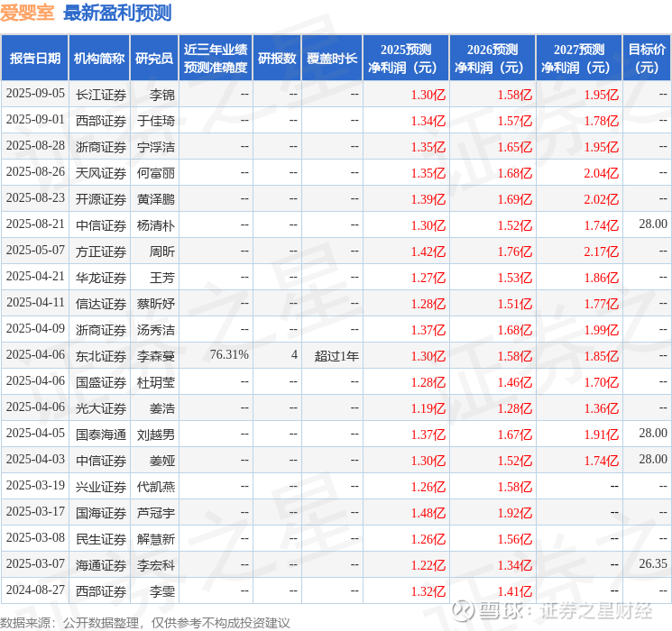The width and height of the screenshot is (672, 631).
Task: Select the 海通证券 cell
Action: (101, 565)
